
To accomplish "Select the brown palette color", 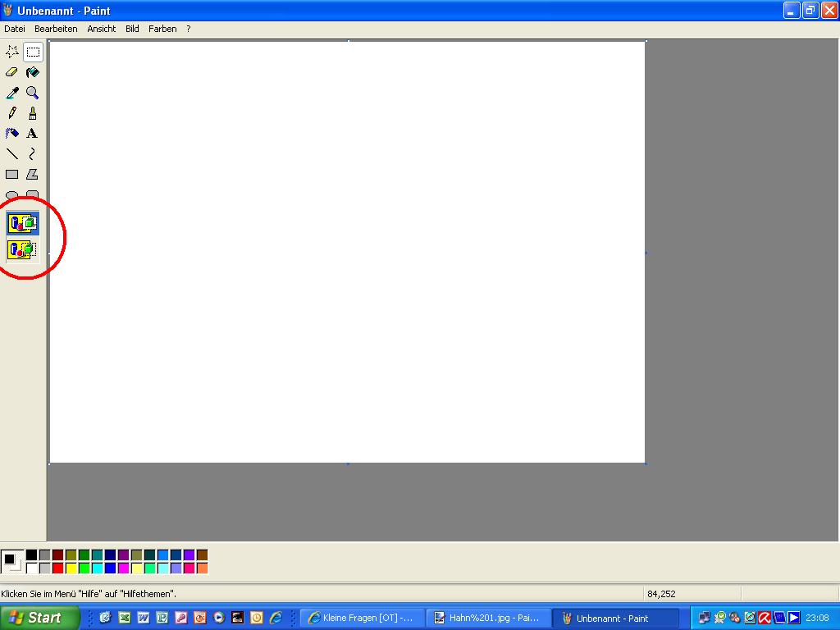I will [x=202, y=555].
